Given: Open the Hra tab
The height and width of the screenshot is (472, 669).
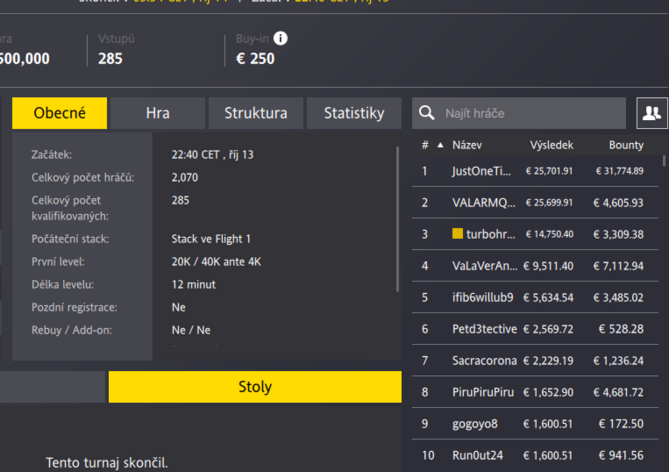Looking at the screenshot, I should 157,114.
